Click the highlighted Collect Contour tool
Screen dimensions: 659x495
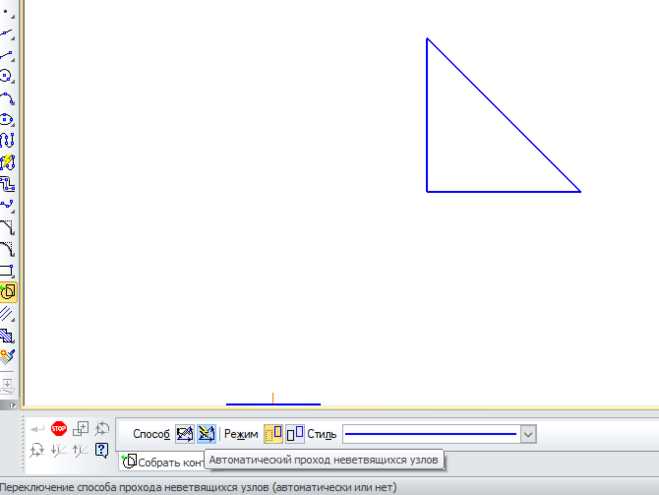pos(8,292)
